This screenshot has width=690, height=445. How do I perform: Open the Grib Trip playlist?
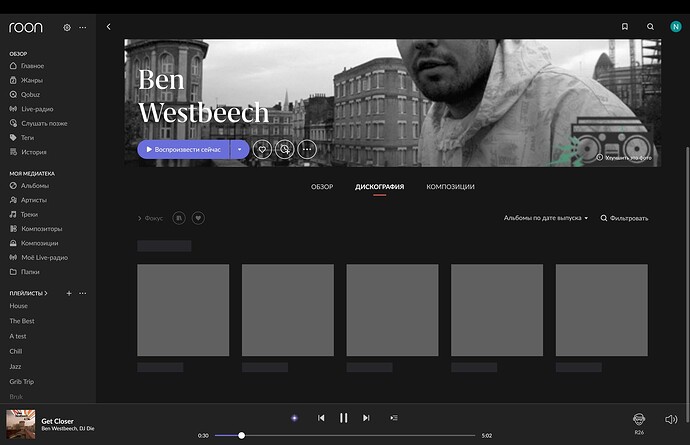22,382
